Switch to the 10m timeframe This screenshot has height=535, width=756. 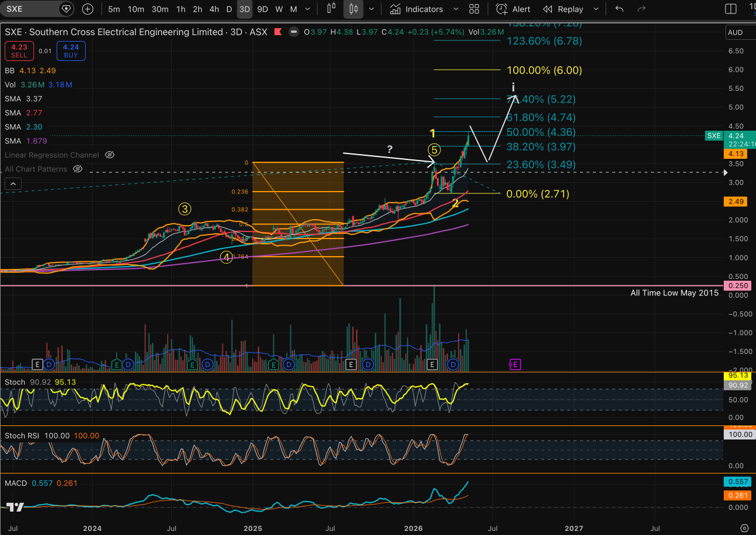[136, 9]
